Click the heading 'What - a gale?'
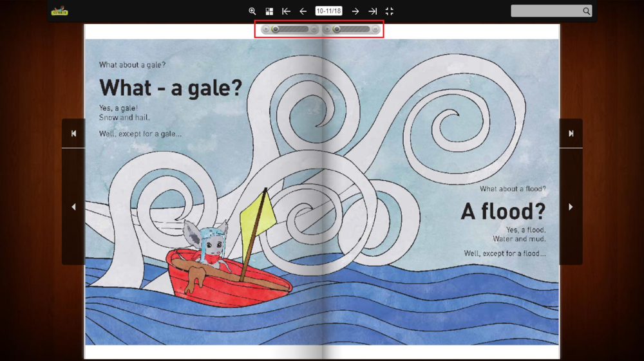644x361 pixels. 171,88
